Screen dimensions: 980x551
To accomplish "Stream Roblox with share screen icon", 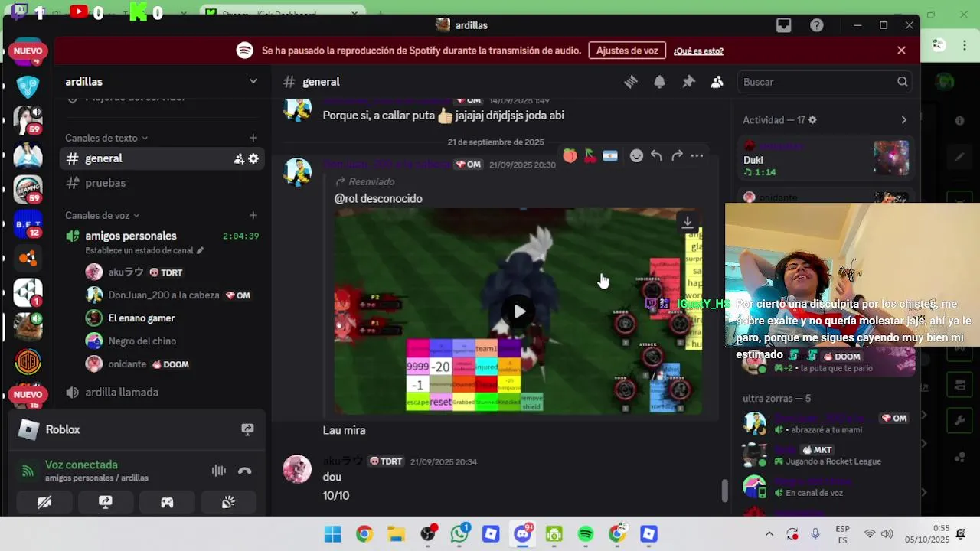I will 247,429.
